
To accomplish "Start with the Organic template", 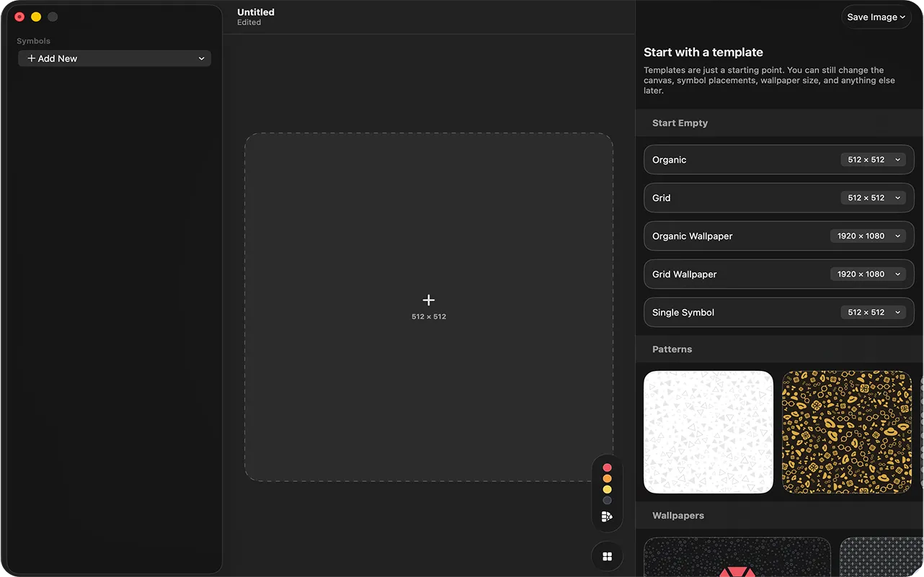I will coord(721,159).
